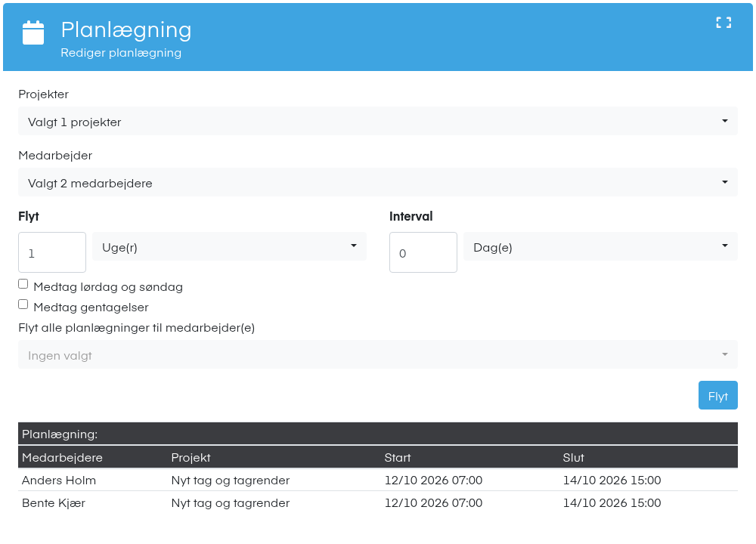The image size is (756, 544).
Task: Open the 'Ingen valgt' employee transfer dropdown
Action: (378, 354)
